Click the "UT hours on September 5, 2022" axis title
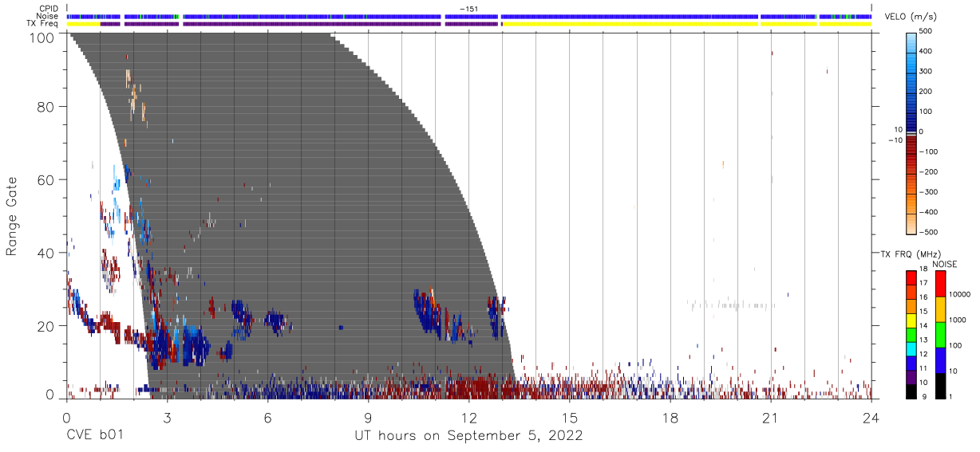The width and height of the screenshot is (980, 452). click(468, 436)
